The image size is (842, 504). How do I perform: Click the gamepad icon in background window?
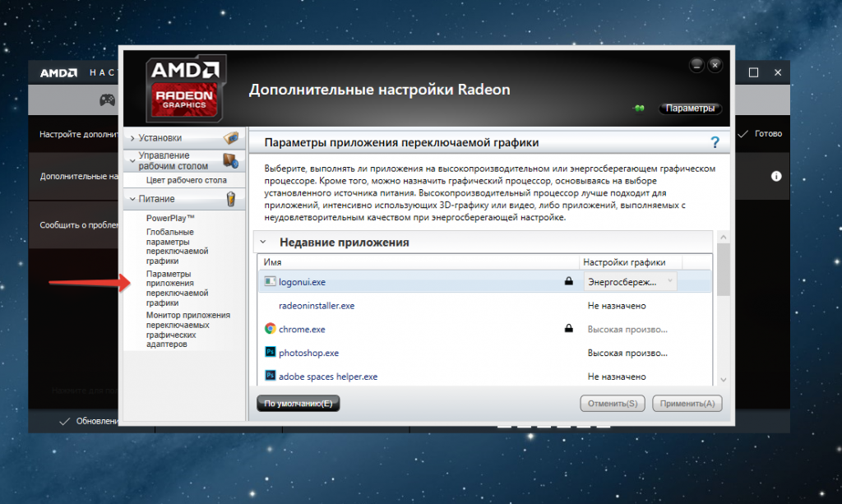107,100
